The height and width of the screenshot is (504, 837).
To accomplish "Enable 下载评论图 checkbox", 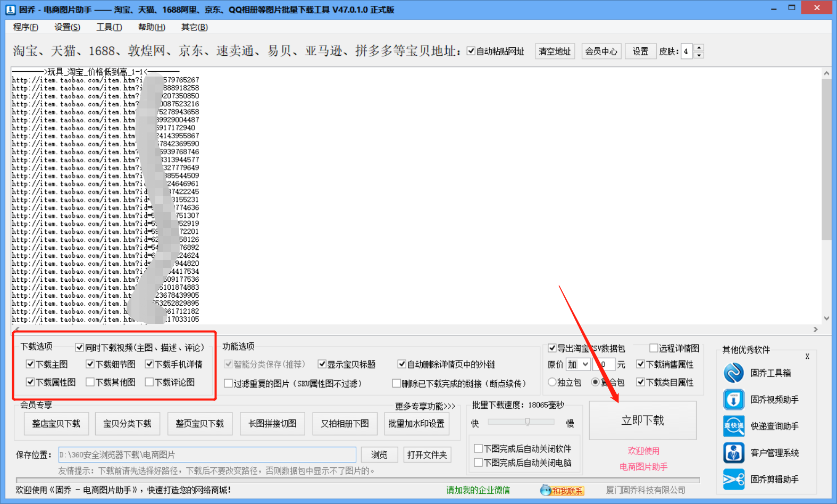I will click(x=149, y=382).
